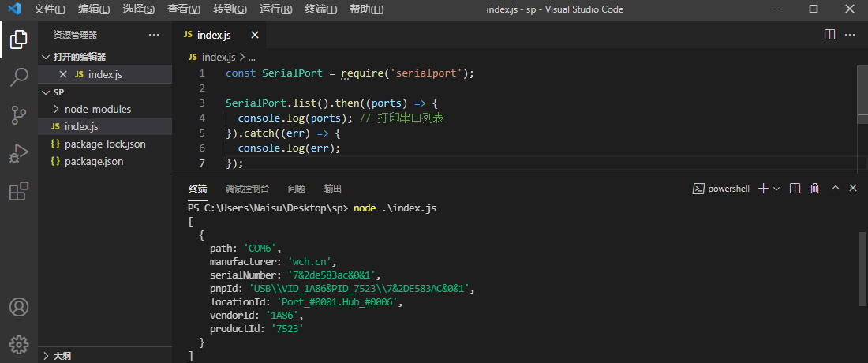The width and height of the screenshot is (868, 363).
Task: Select the powershell terminal label
Action: pyautogui.click(x=720, y=189)
